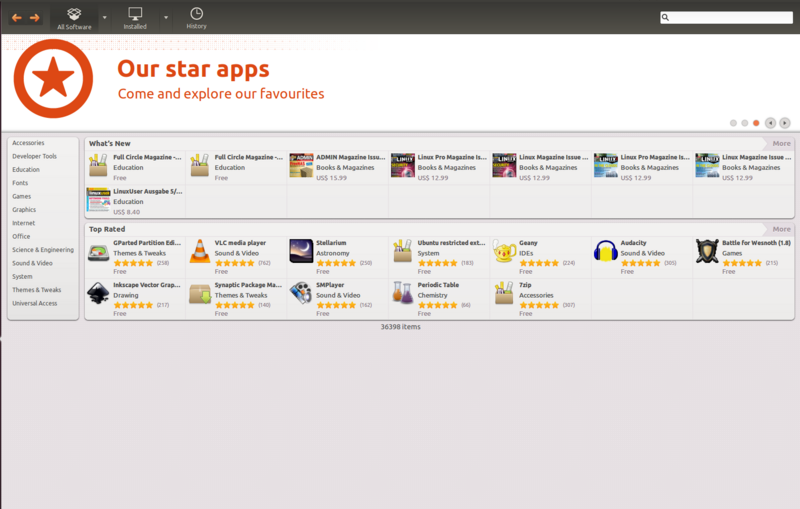Show More in the What's New section
The width and height of the screenshot is (800, 509).
781,144
